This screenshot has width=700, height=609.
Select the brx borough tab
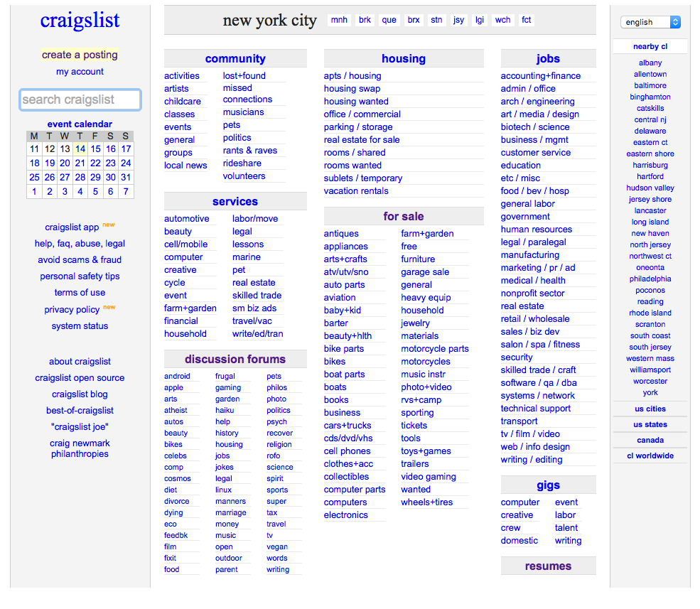tap(414, 20)
